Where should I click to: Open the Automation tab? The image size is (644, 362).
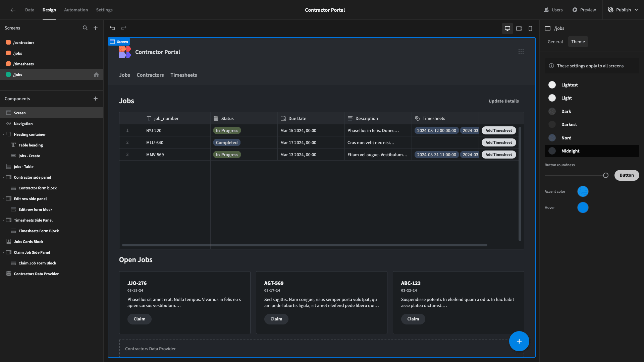[76, 10]
